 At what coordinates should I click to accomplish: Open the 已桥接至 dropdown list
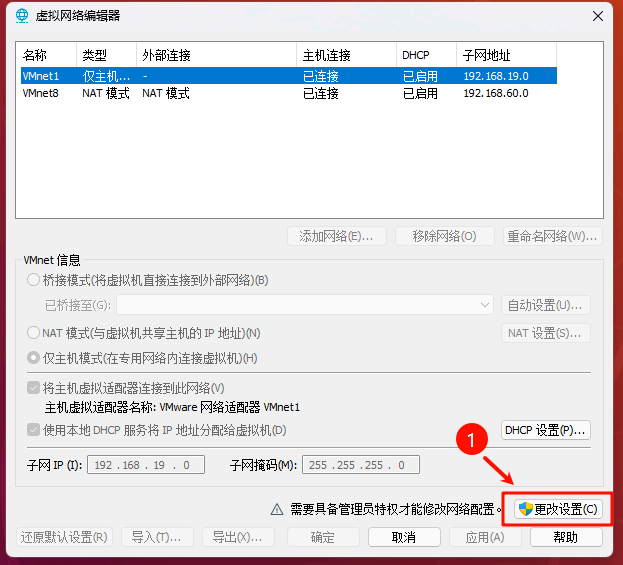(x=305, y=305)
